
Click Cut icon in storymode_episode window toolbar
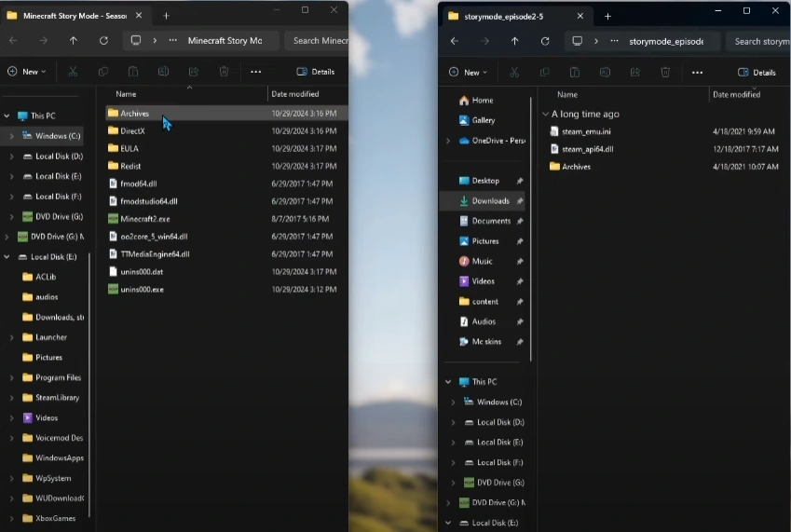pyautogui.click(x=514, y=72)
